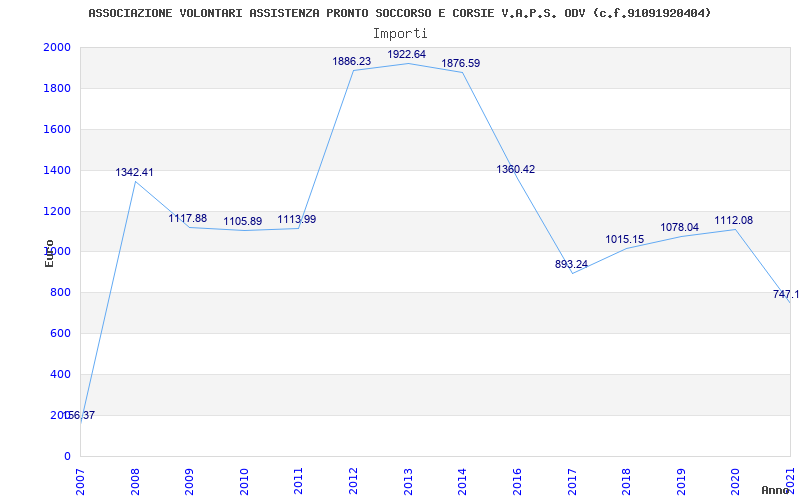This screenshot has width=800, height=500.
Task: Click the 893.24 data label
Action: click(x=571, y=264)
